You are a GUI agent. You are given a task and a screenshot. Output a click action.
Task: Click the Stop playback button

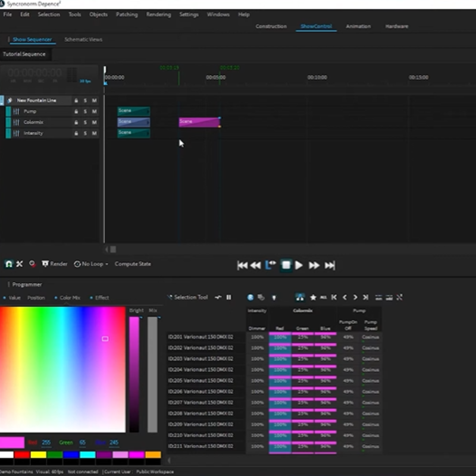[286, 265]
